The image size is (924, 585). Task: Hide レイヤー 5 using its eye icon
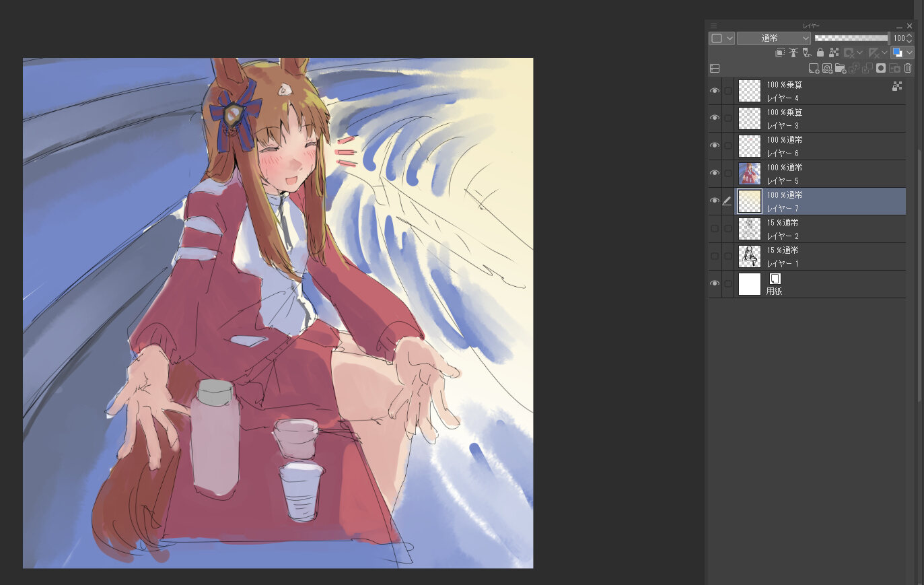(715, 174)
